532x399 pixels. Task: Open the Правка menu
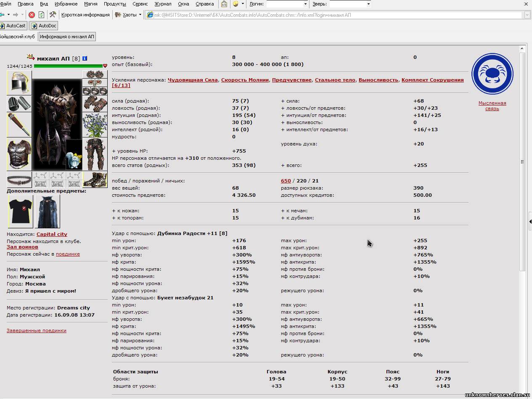[26, 4]
